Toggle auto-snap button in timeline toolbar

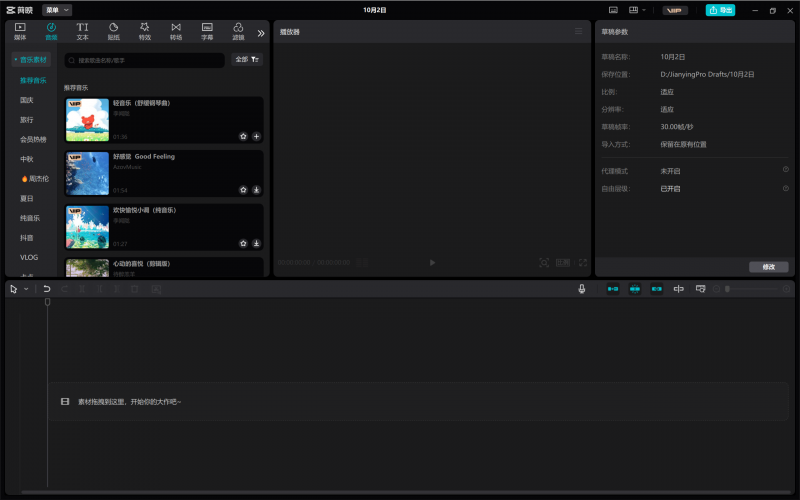click(635, 289)
